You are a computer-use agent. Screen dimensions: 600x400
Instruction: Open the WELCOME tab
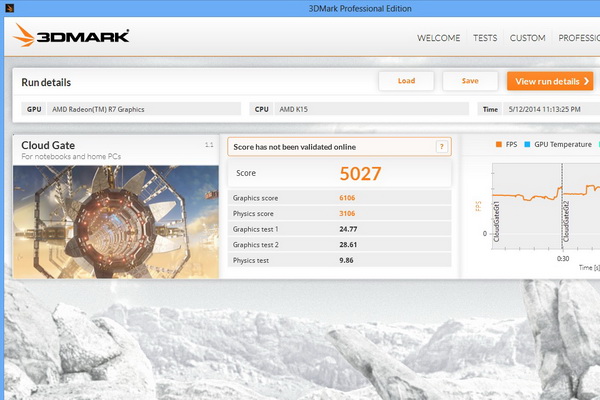click(x=439, y=38)
